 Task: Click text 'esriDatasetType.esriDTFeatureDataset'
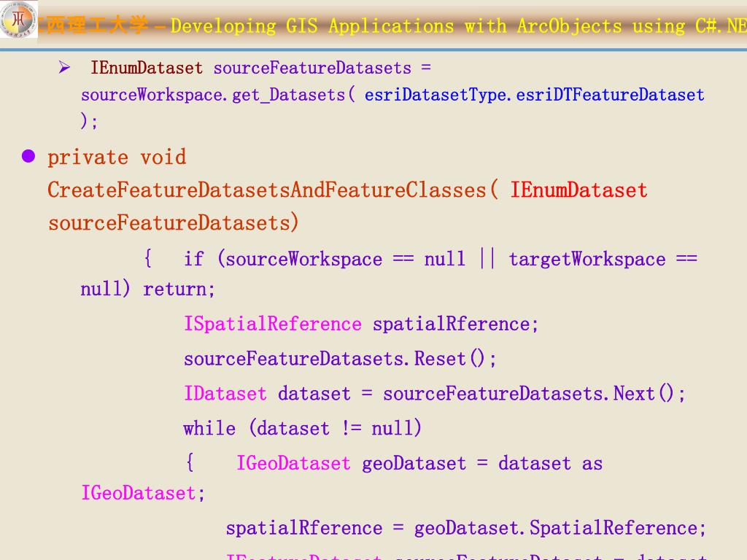[x=535, y=95]
